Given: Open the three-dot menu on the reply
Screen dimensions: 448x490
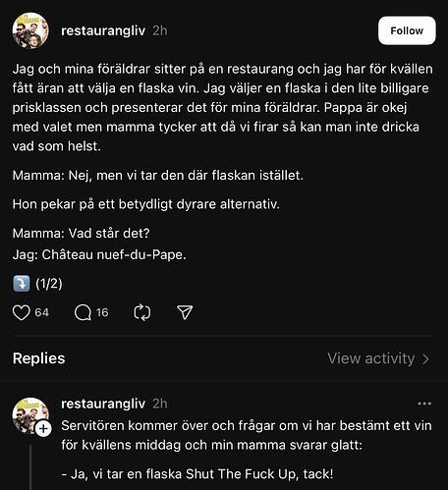Looking at the screenshot, I should point(424,404).
